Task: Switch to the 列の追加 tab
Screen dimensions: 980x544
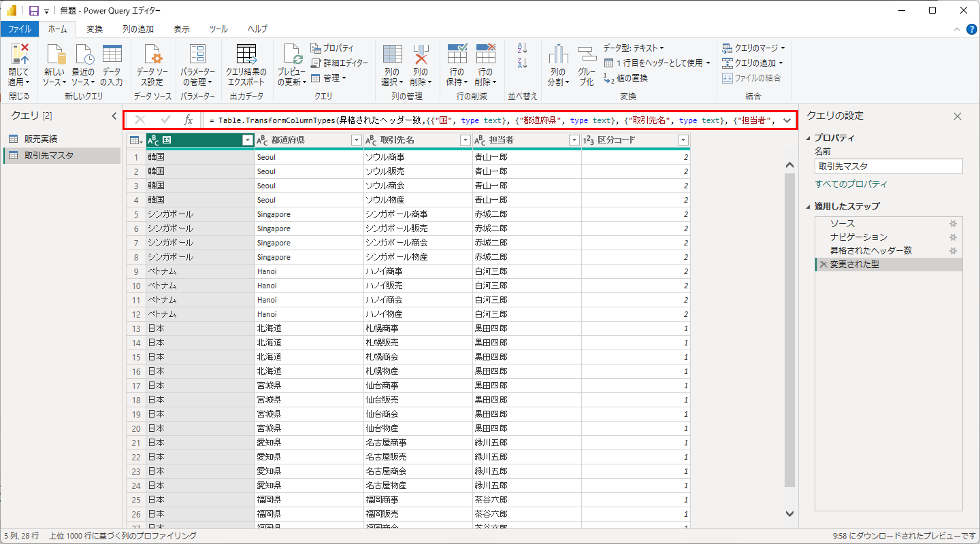Action: [x=138, y=29]
